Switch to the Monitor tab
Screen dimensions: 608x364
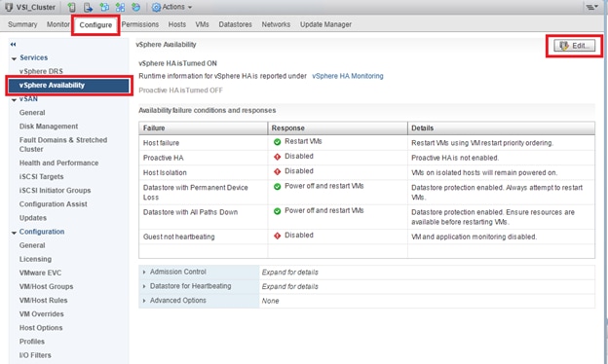[58, 24]
